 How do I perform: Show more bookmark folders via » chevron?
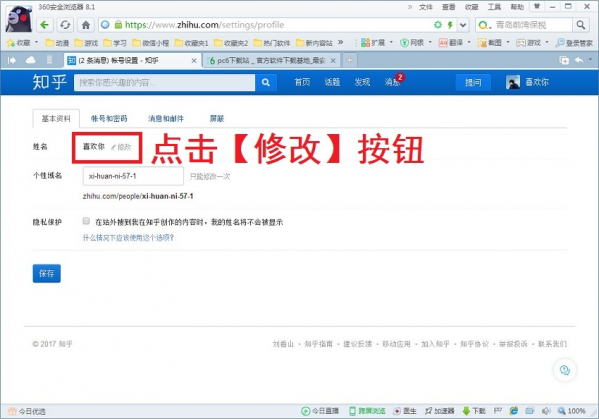click(x=340, y=42)
